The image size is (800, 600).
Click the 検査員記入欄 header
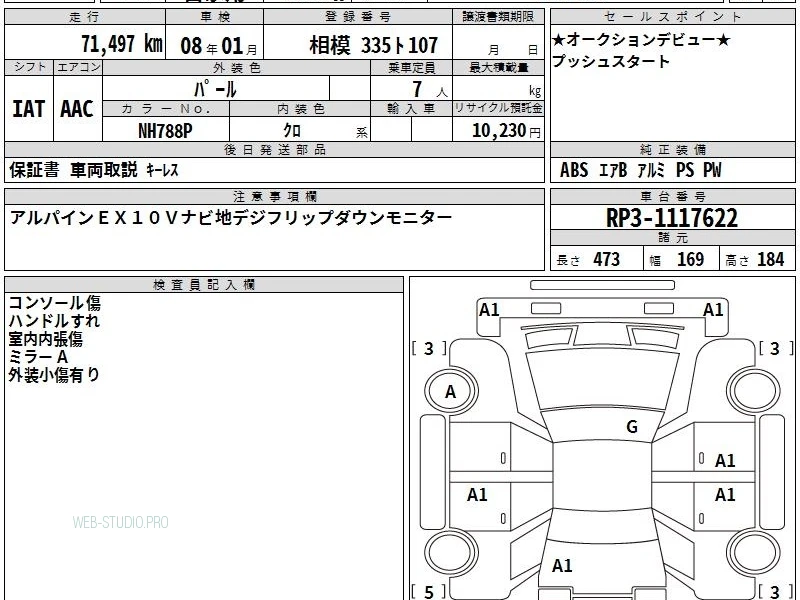pos(204,285)
